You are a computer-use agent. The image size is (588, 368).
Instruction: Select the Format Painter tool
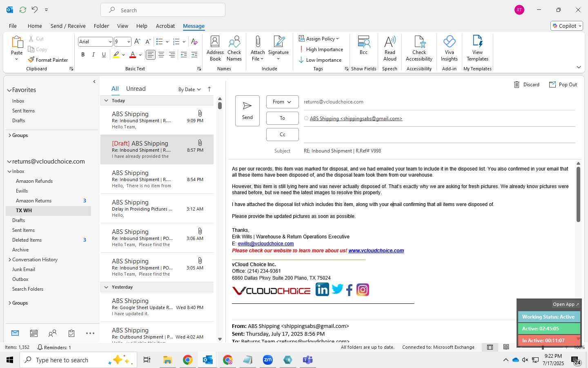tap(48, 60)
